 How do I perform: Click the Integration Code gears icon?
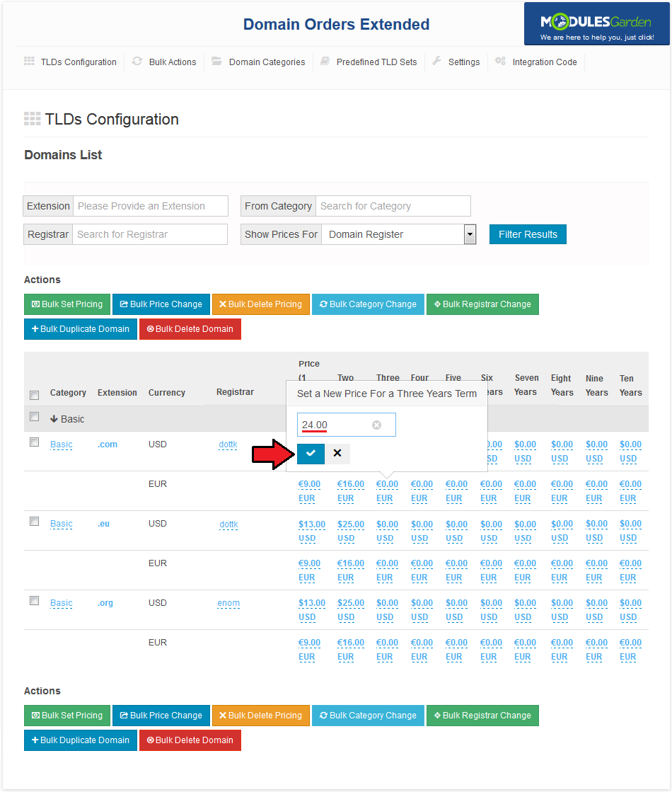click(x=500, y=61)
